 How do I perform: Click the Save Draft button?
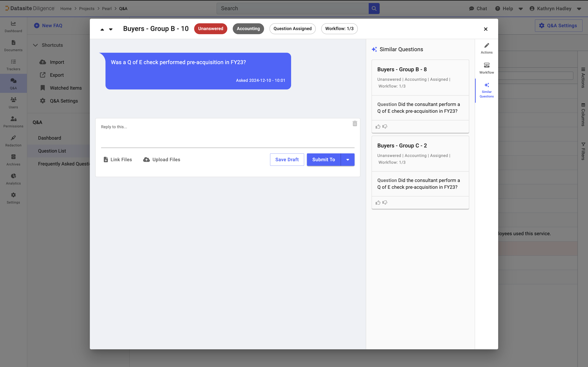coord(287,160)
